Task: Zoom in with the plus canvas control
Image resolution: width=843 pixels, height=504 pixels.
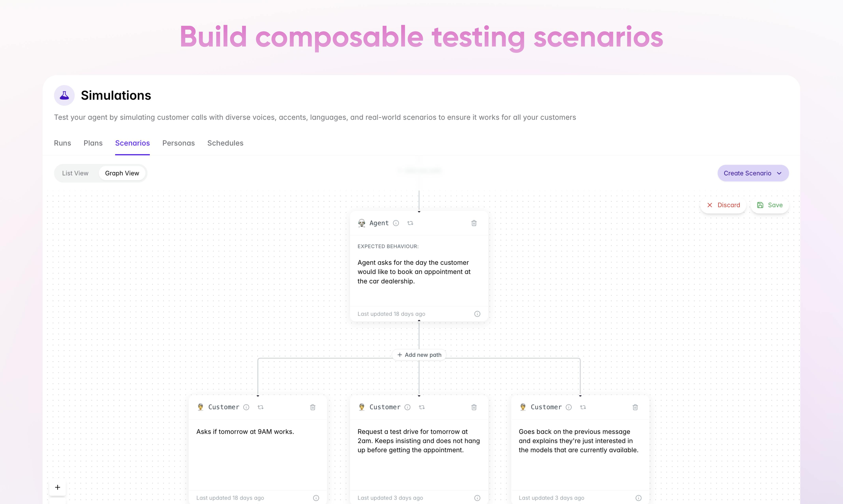Action: coord(57,487)
